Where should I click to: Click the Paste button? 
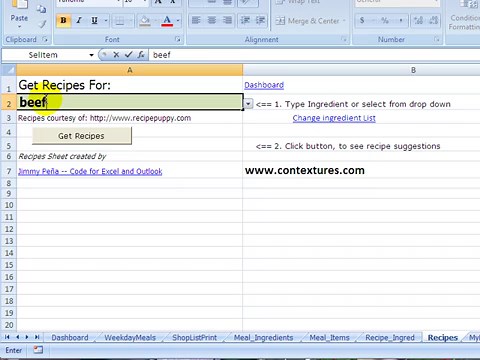click(x=19, y=13)
